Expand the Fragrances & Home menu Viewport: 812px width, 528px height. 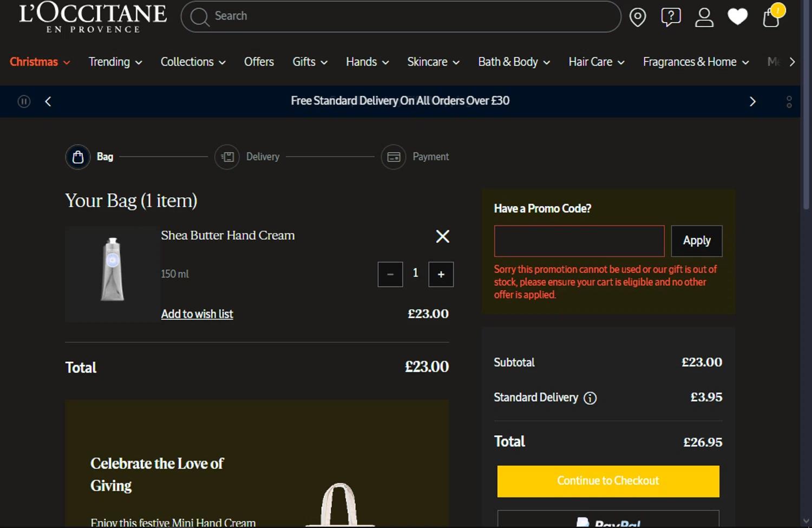[x=696, y=62]
